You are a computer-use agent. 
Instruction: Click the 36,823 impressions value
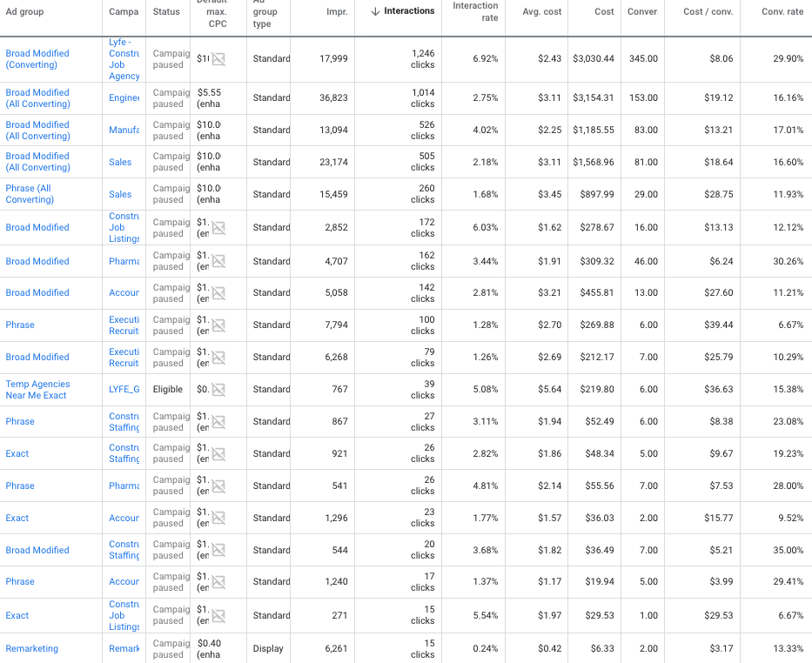point(333,97)
